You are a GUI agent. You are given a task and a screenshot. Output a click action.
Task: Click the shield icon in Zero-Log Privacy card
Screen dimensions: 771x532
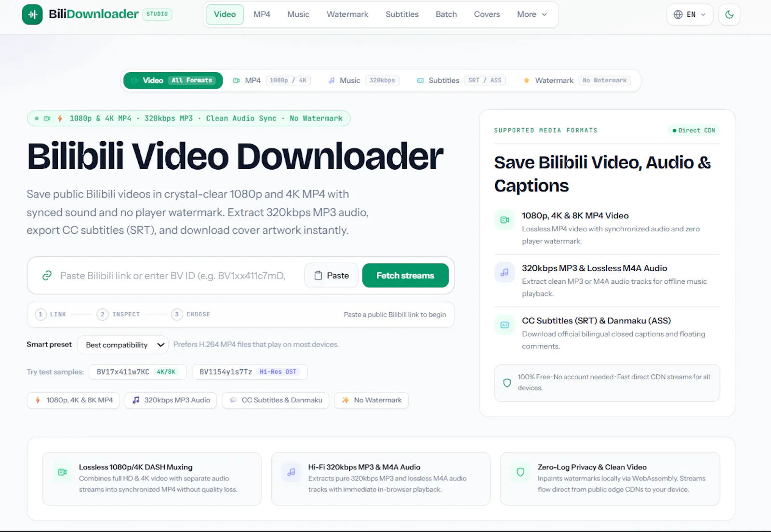(x=520, y=473)
